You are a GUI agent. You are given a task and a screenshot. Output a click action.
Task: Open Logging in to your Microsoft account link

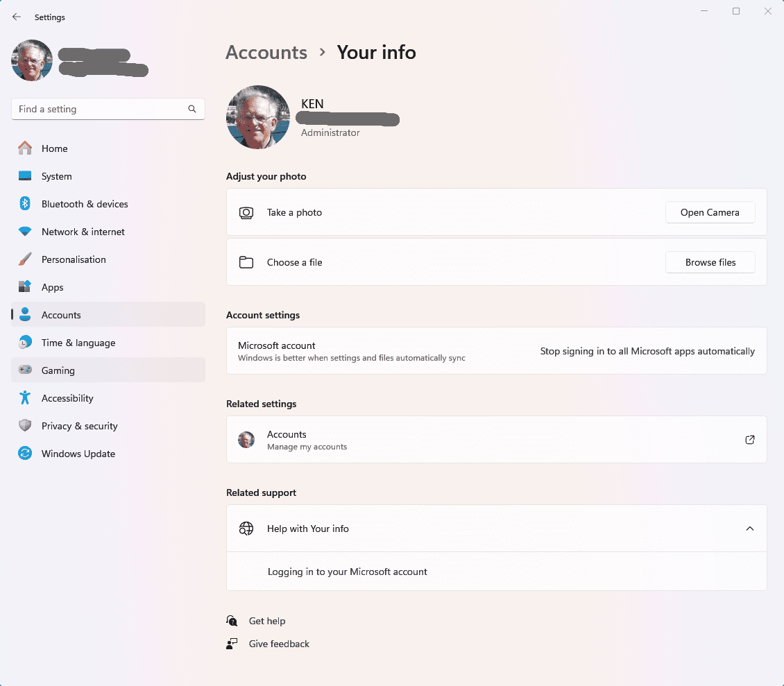(347, 572)
